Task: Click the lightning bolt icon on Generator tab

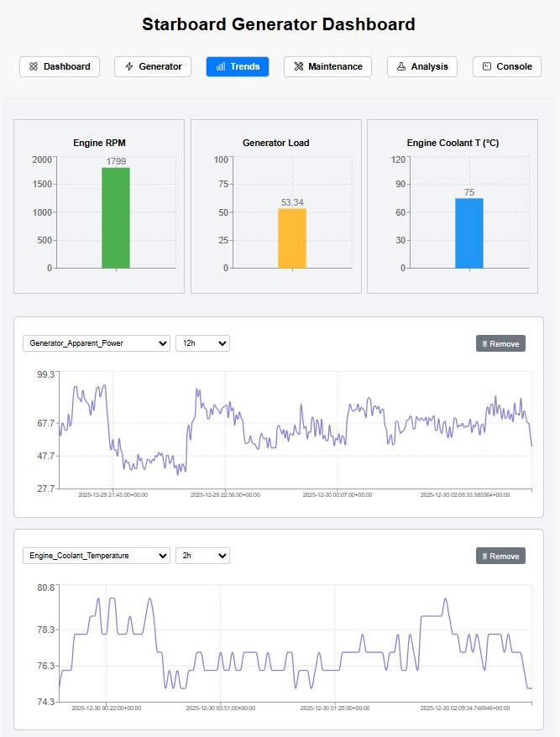Action: pos(129,66)
